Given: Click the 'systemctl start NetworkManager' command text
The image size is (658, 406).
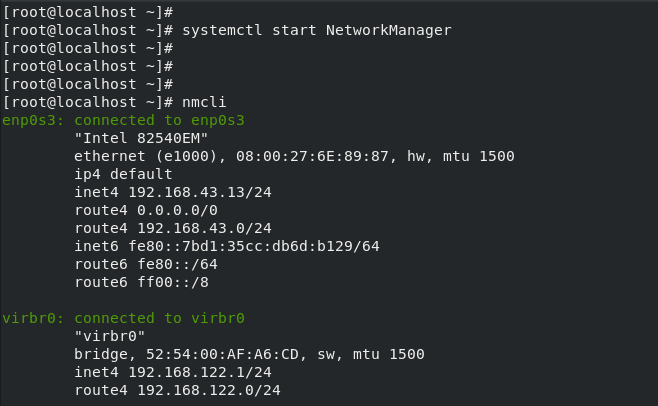Looking at the screenshot, I should point(317,30).
